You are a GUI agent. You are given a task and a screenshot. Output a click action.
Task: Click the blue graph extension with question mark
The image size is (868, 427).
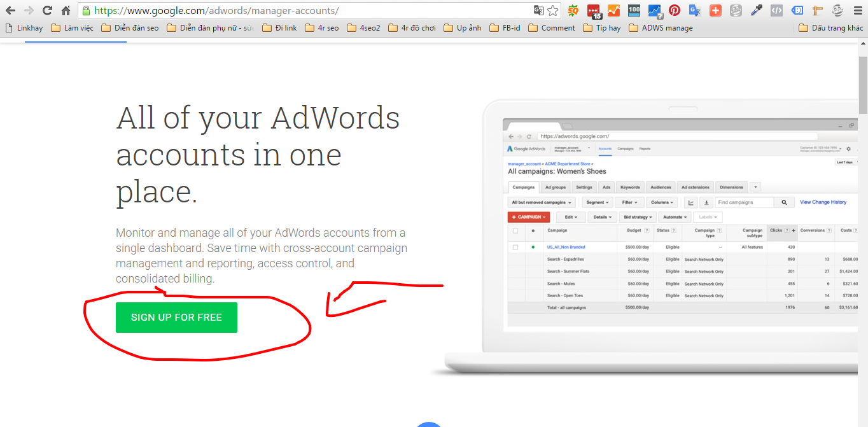[655, 11]
